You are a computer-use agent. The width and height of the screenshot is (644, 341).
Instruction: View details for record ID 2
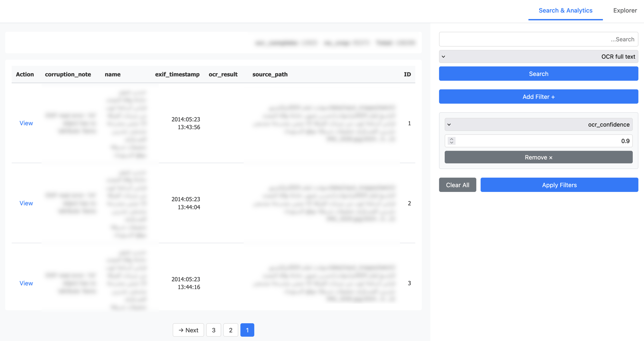26,203
